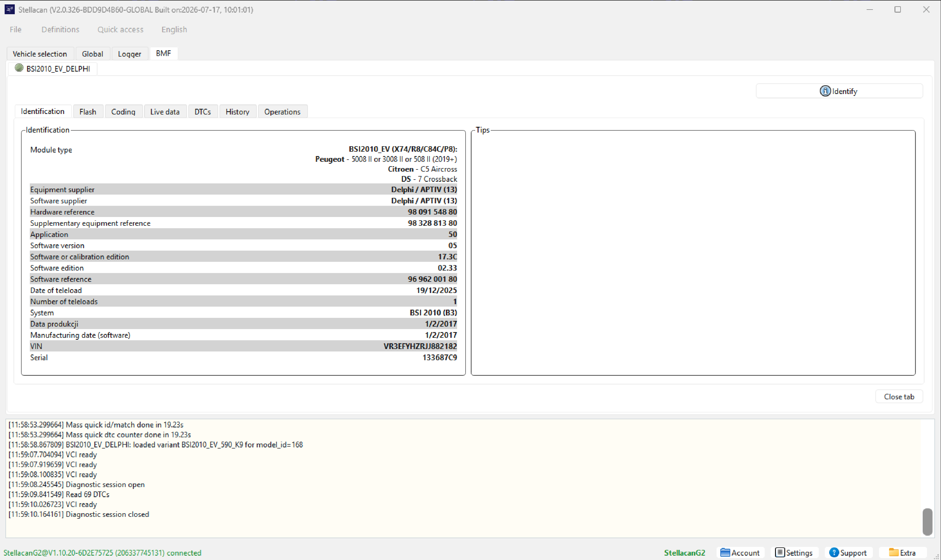The height and width of the screenshot is (560, 941).
Task: Click the Application row label
Action: point(49,234)
